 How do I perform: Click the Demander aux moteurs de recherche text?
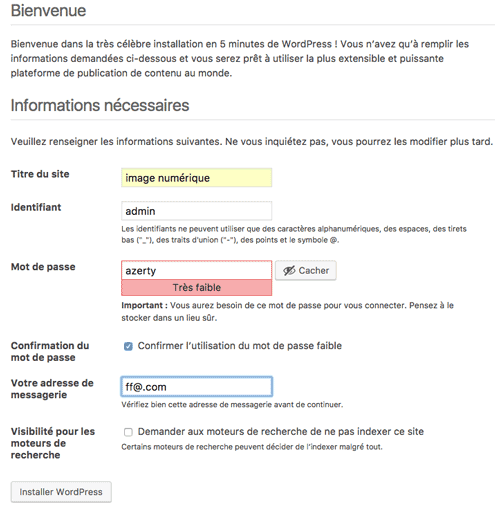tap(281, 432)
